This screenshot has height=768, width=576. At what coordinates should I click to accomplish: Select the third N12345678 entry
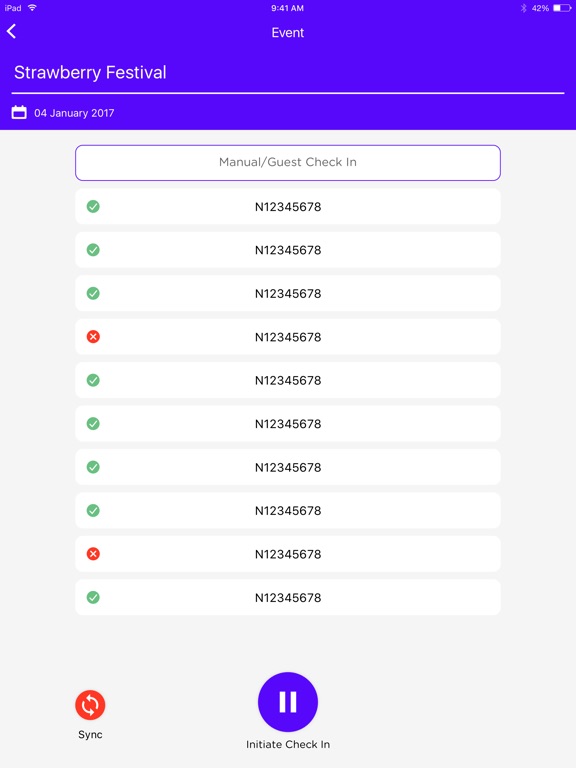point(288,293)
